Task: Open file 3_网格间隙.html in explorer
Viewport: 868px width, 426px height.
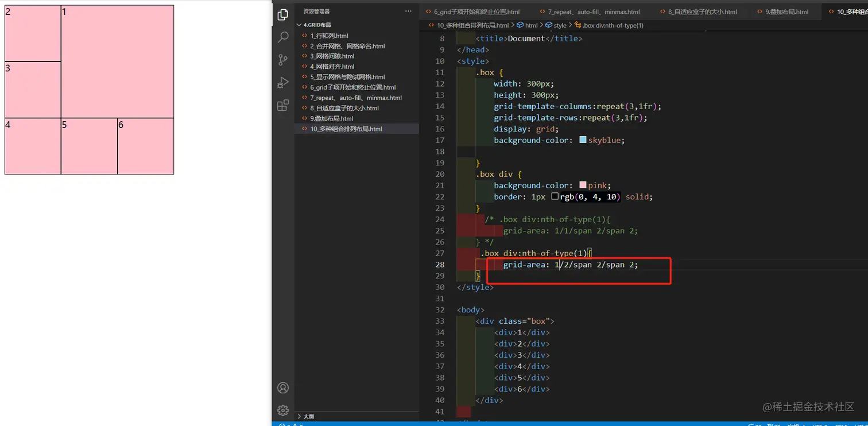Action: [356, 56]
